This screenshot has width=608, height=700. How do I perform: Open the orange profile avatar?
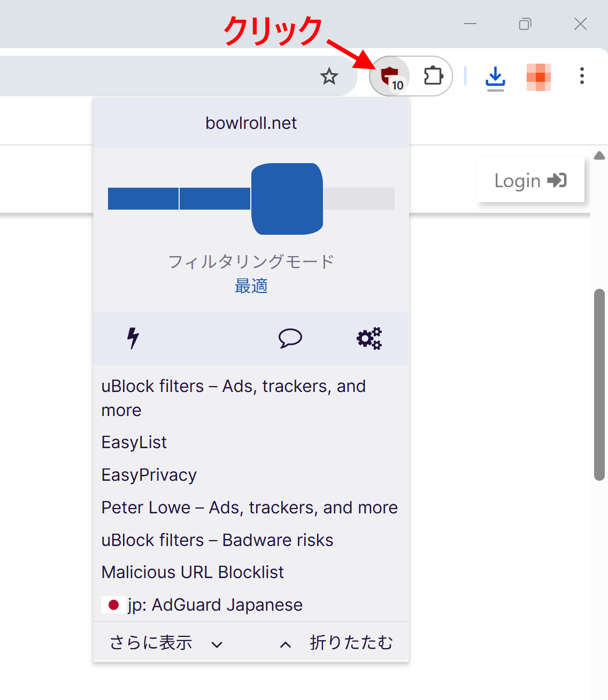(538, 77)
